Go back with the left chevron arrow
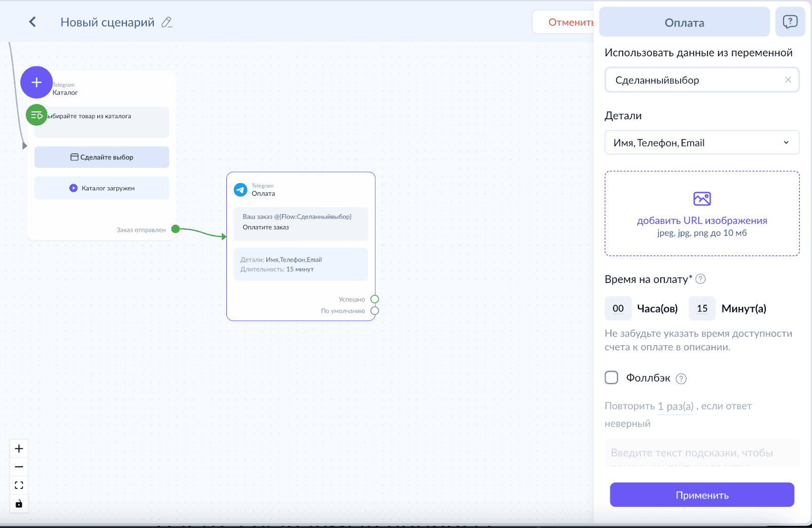 32,22
